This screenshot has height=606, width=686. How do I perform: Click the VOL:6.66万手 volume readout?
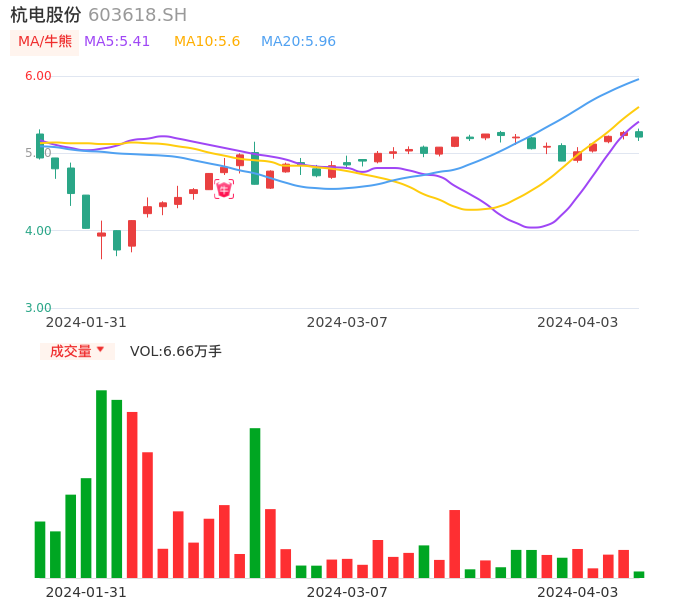click(x=176, y=351)
